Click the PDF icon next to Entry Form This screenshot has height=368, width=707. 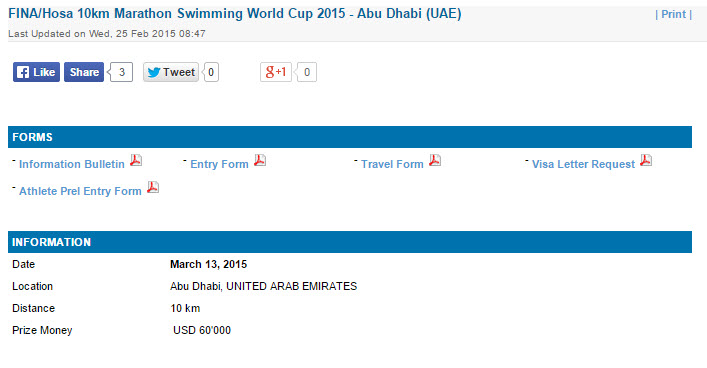pyautogui.click(x=260, y=160)
